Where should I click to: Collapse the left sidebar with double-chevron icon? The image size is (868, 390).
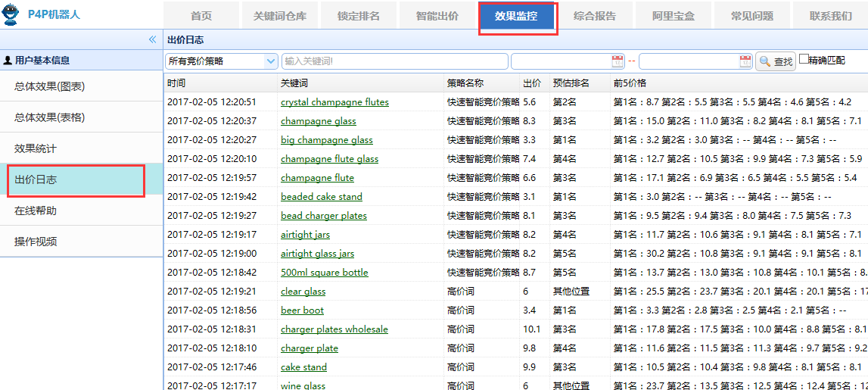tap(152, 39)
